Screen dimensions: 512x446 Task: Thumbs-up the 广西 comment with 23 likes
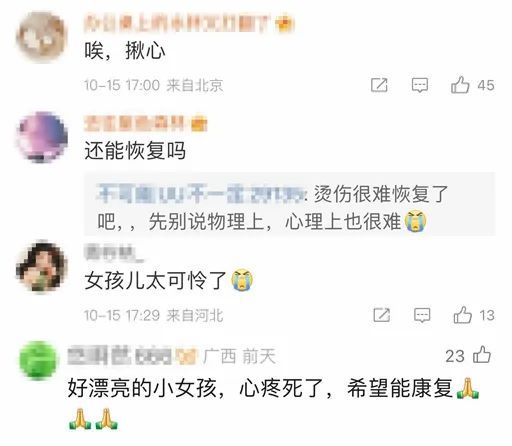[x=482, y=354]
